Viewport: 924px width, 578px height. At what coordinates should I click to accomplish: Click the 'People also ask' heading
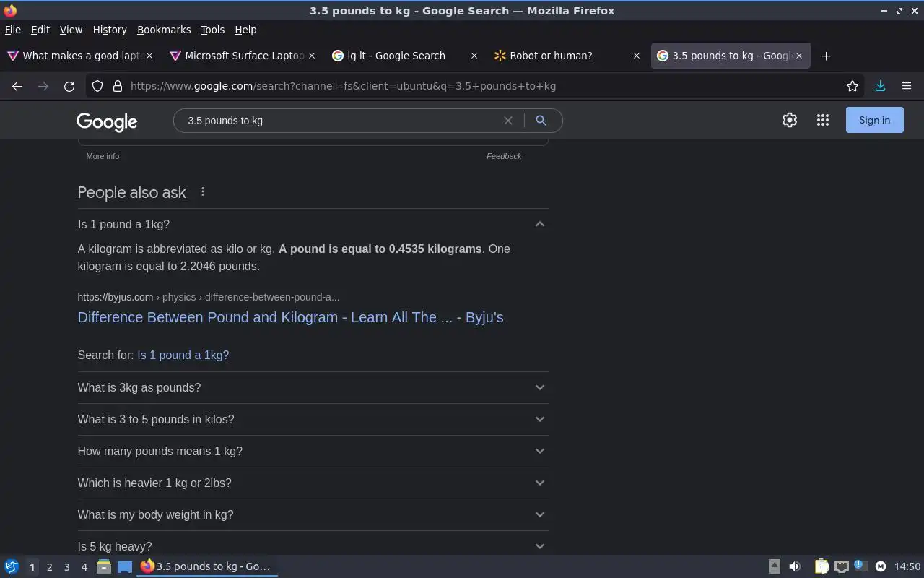131,192
